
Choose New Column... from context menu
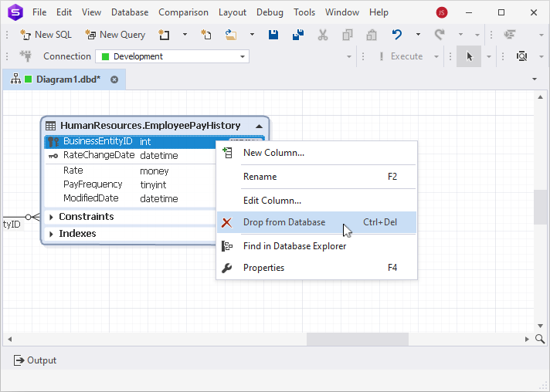[x=317, y=153]
